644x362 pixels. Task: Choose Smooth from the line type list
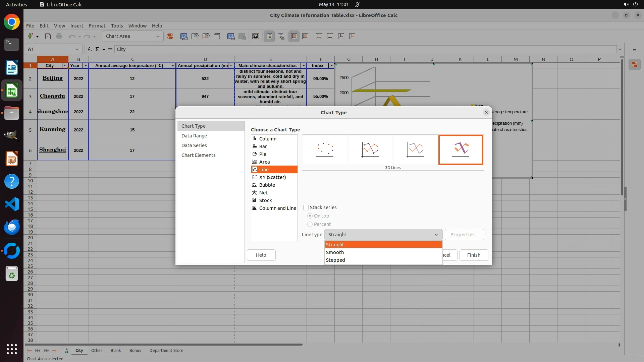click(335, 252)
